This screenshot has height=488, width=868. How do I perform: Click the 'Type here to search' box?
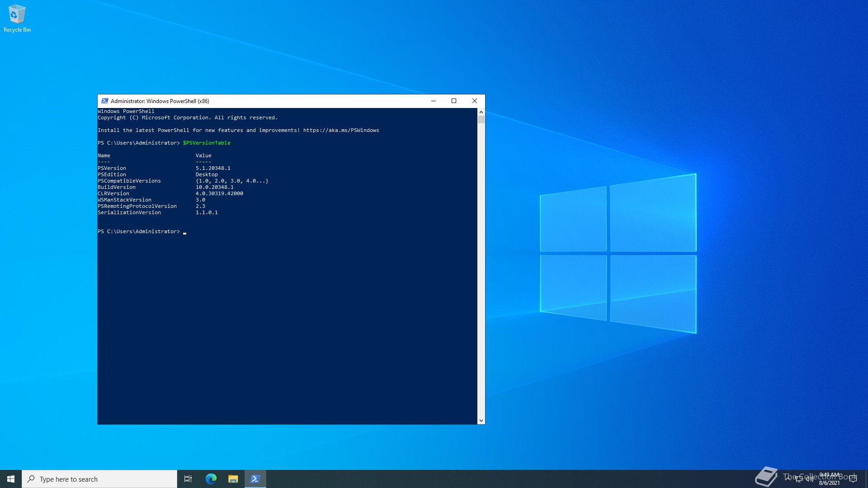99,479
